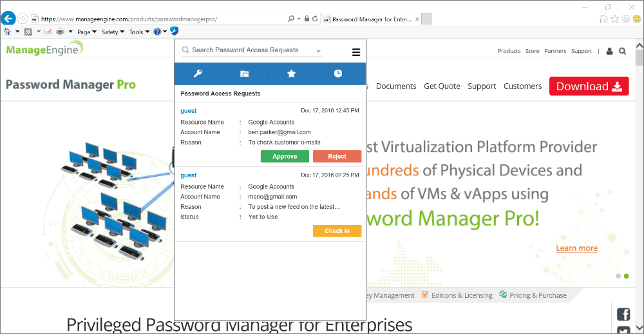
Task: Click the RSS feeds icon in command bar
Action: tap(28, 32)
